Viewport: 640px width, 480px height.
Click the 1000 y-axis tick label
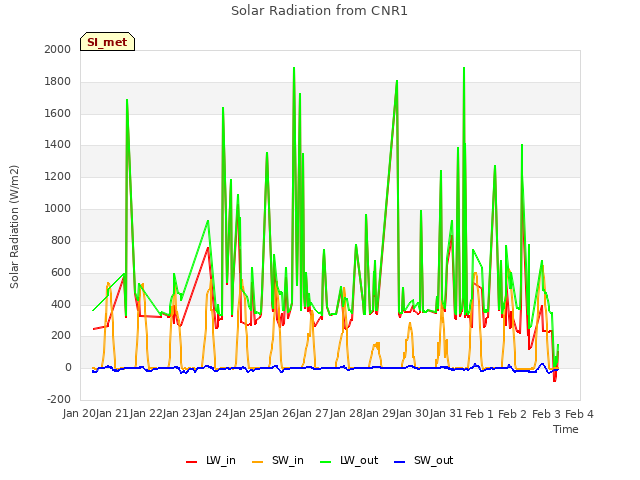click(x=58, y=209)
